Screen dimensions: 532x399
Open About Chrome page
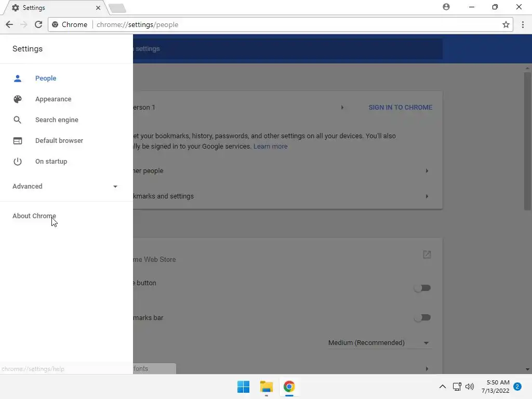tap(34, 216)
